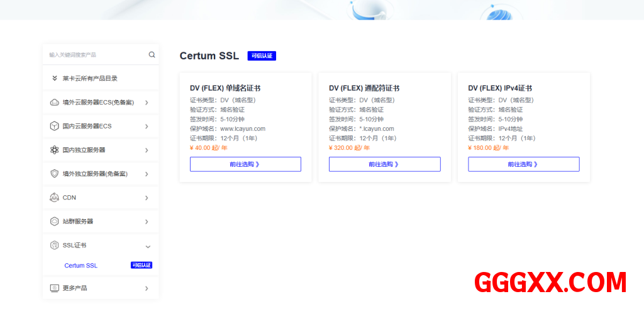Screen dimensions: 644x311
Task: Expand the CDN category arrow
Action: coord(147,198)
